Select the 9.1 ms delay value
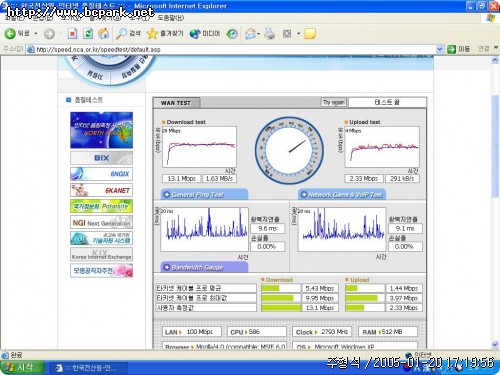Image resolution: width=500 pixels, height=375 pixels. click(405, 229)
